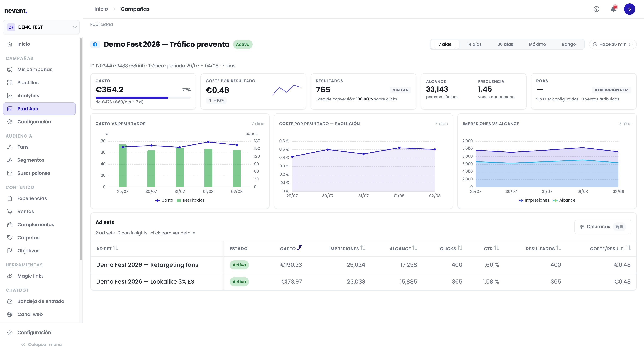
Task: Click the Gasto budget progress bar
Action: [x=143, y=98]
